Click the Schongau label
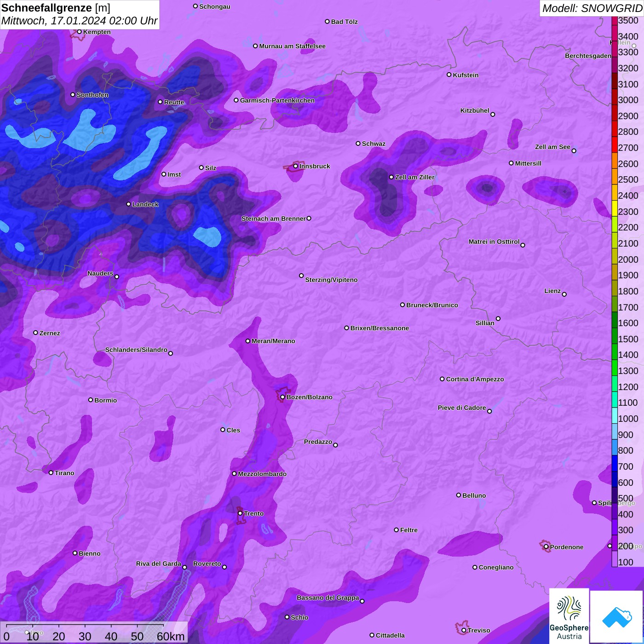This screenshot has width=644, height=644. click(214, 6)
